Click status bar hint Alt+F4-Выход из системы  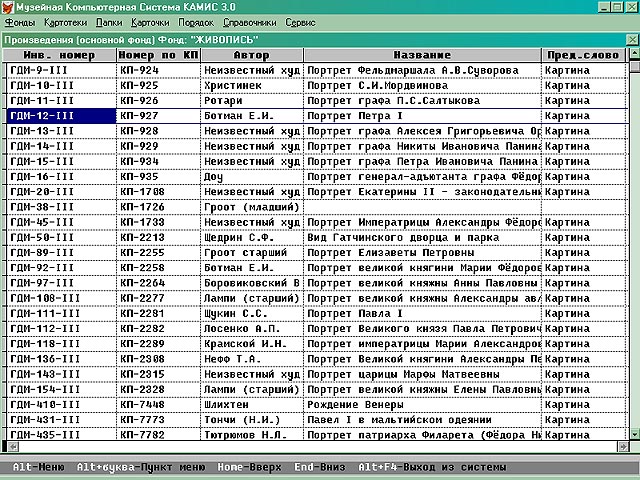432,467
